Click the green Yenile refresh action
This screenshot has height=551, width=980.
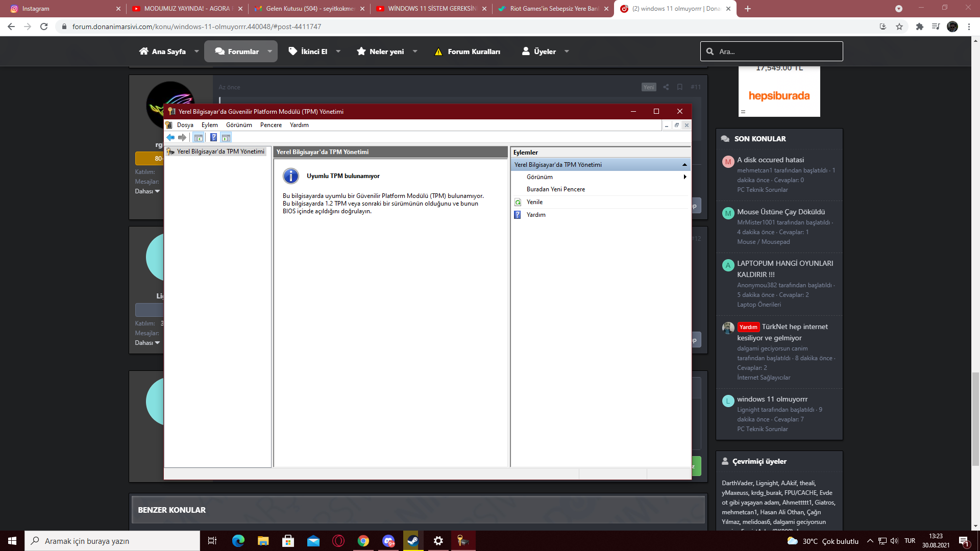click(x=534, y=202)
